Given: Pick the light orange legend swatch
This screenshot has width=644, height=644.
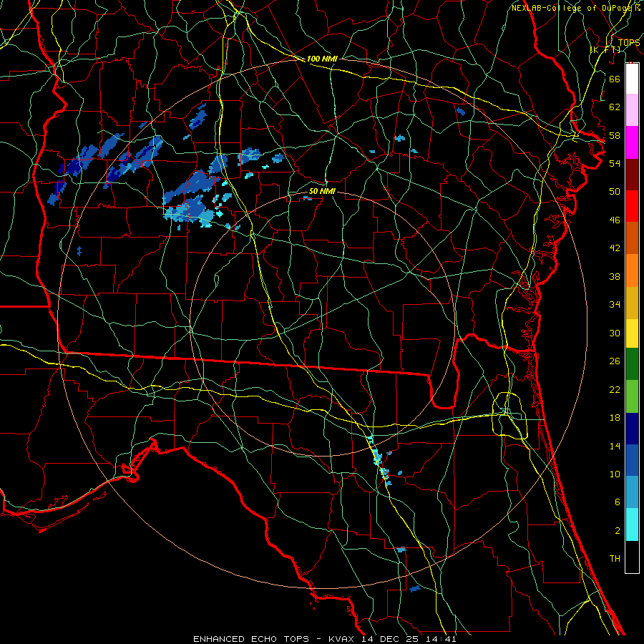Looking at the screenshot, I should (x=632, y=270).
